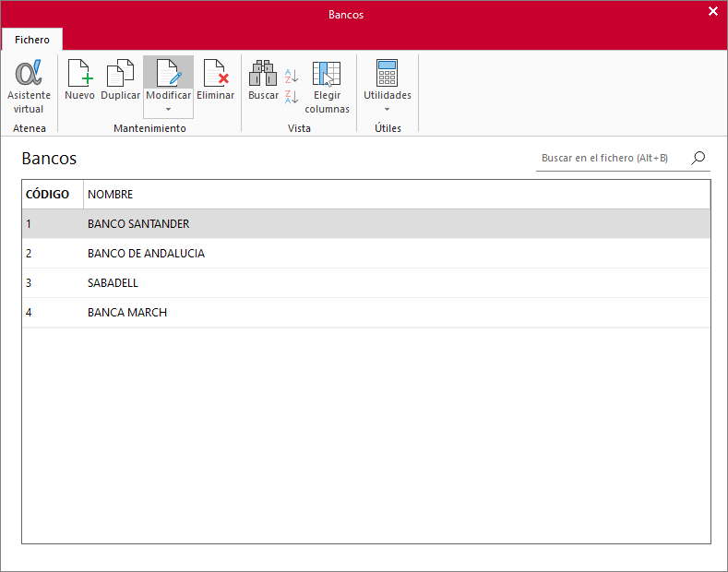Sort by CÓDIGO column header

(x=53, y=194)
